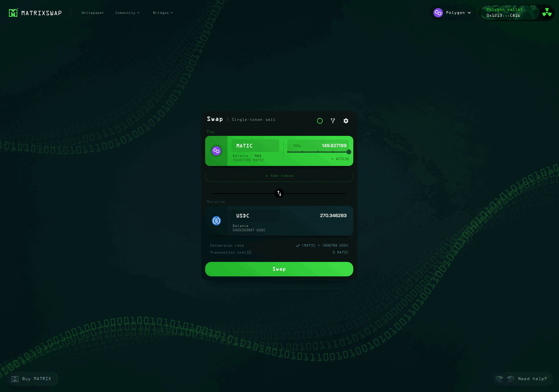
Task: Click the Polygon wallet address button
Action: click(510, 13)
